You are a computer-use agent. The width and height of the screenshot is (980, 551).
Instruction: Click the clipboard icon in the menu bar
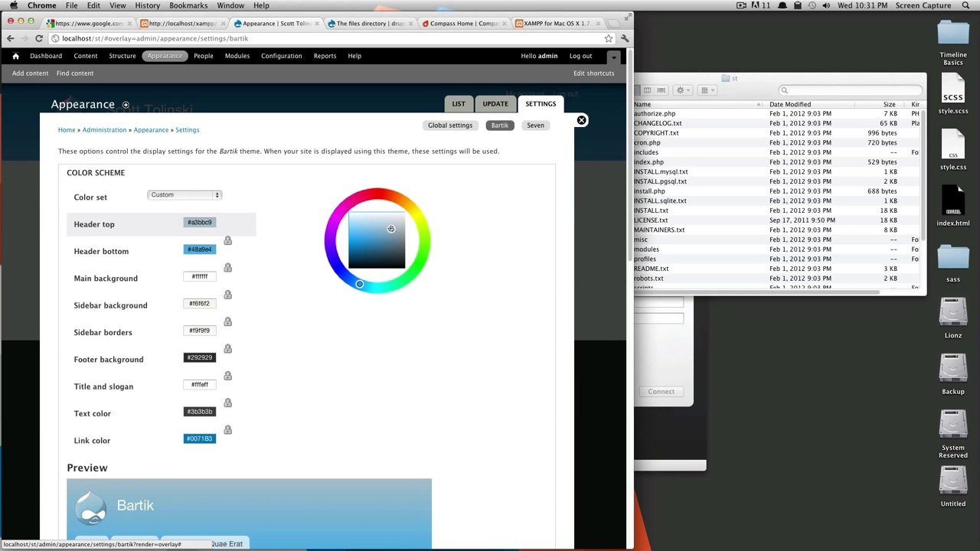[x=797, y=5]
